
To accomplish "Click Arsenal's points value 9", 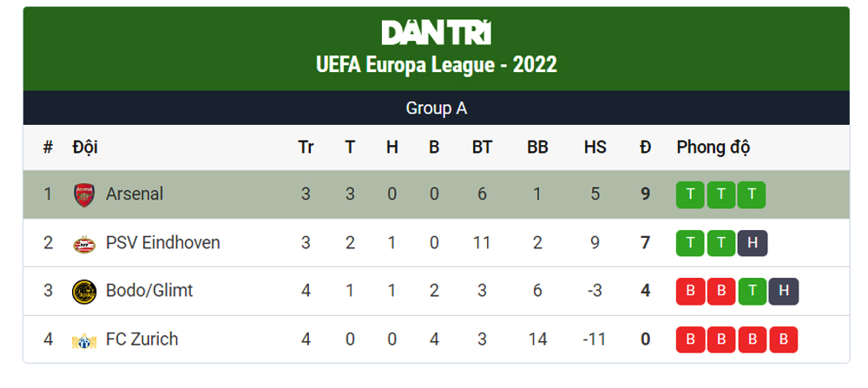I will coord(645,194).
